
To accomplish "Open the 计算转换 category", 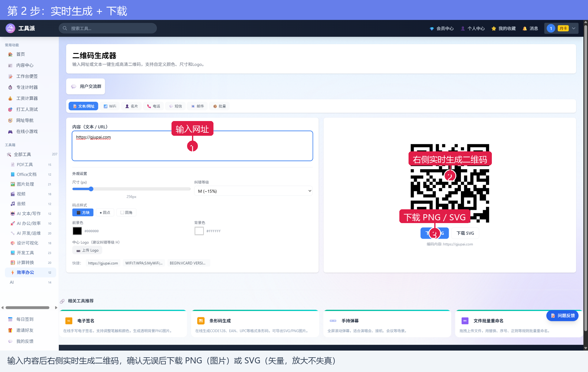I will [x=31, y=263].
